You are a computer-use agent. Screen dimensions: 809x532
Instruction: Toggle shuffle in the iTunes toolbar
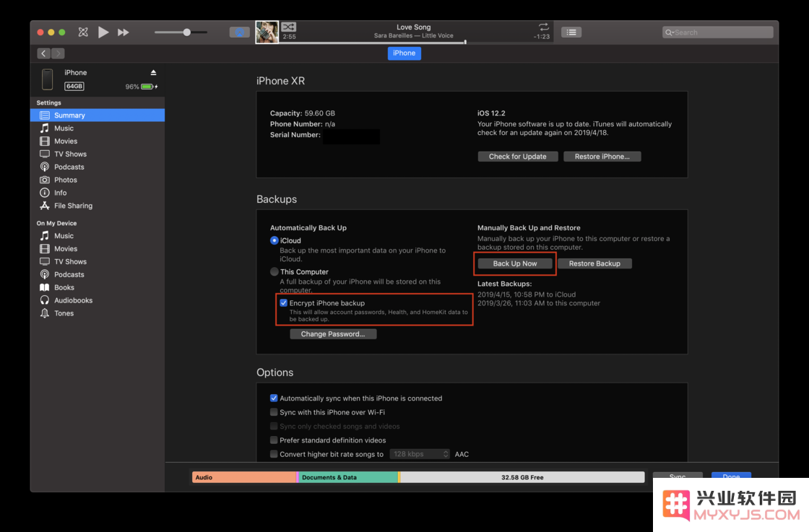tap(83, 32)
